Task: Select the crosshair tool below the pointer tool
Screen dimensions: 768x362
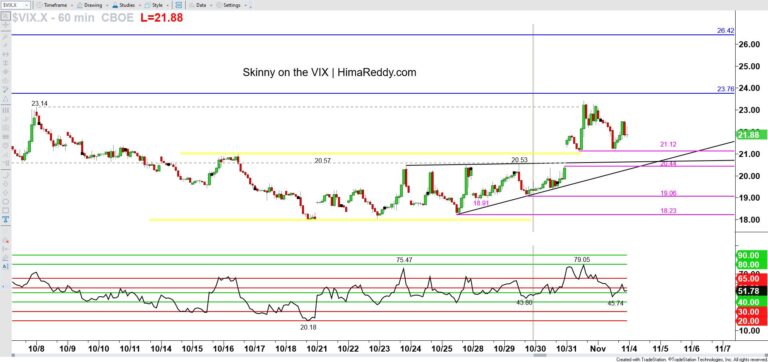Action: [x=5, y=26]
